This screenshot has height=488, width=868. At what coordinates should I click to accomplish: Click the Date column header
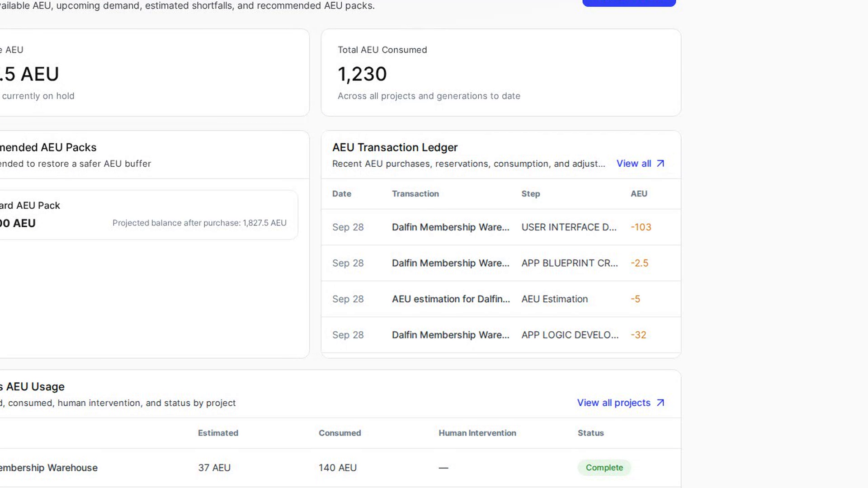coord(342,194)
